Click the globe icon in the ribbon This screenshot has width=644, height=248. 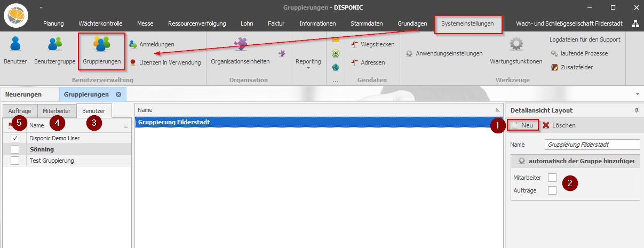tap(335, 67)
